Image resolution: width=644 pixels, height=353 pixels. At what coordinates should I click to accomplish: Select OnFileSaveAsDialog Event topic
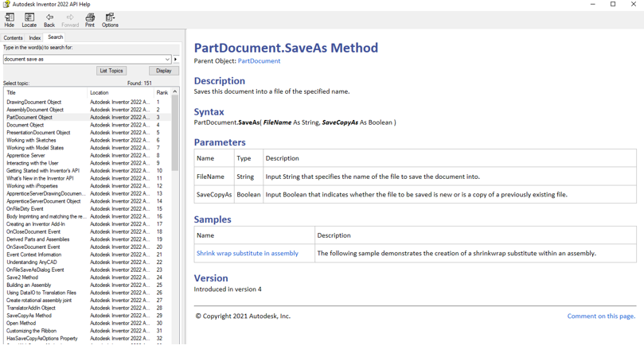(35, 270)
